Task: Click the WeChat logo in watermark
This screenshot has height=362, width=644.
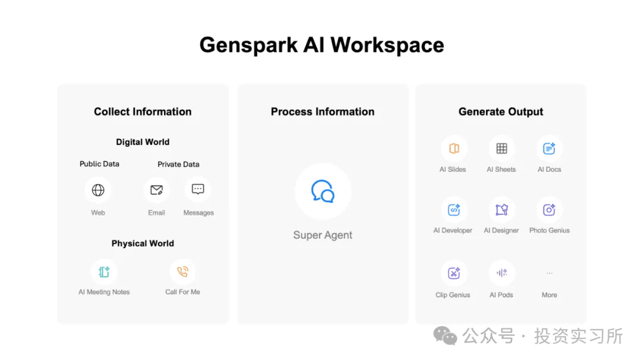Action: point(445,336)
